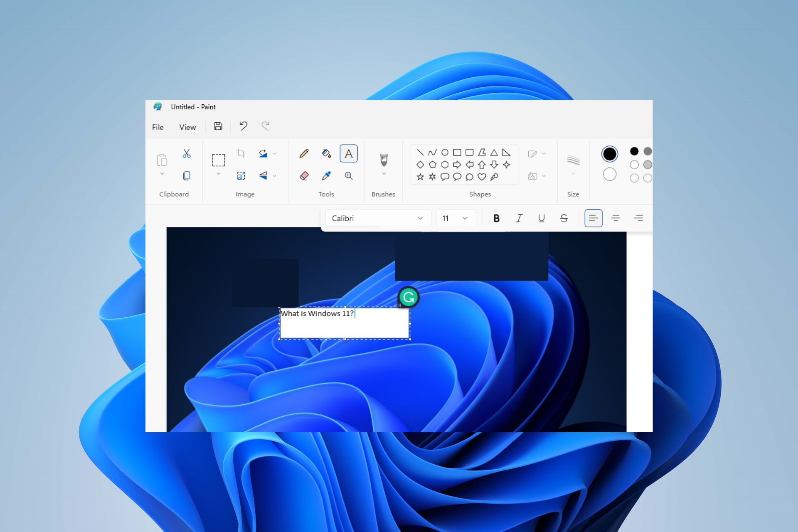The image size is (798, 532).
Task: Click the Crop icon
Action: point(241,154)
